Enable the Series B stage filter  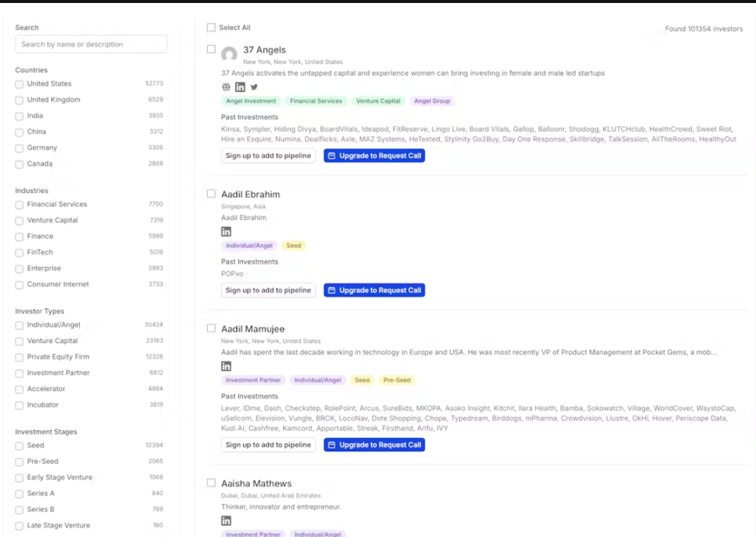coord(19,510)
